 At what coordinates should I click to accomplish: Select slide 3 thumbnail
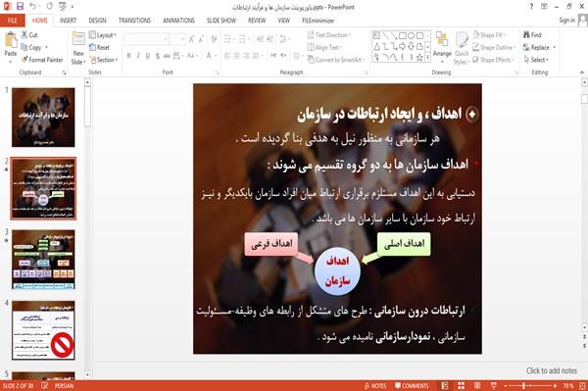click(x=43, y=260)
